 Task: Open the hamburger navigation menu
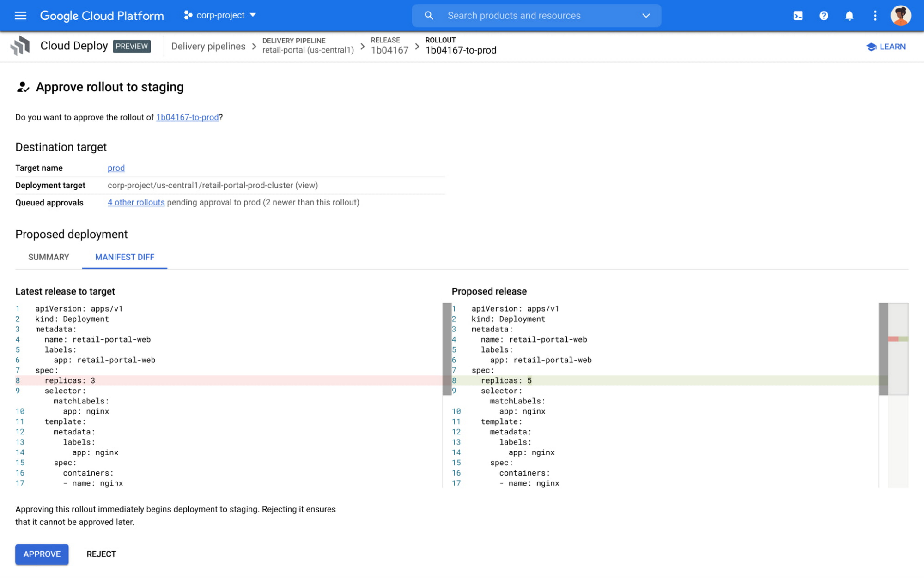(20, 16)
